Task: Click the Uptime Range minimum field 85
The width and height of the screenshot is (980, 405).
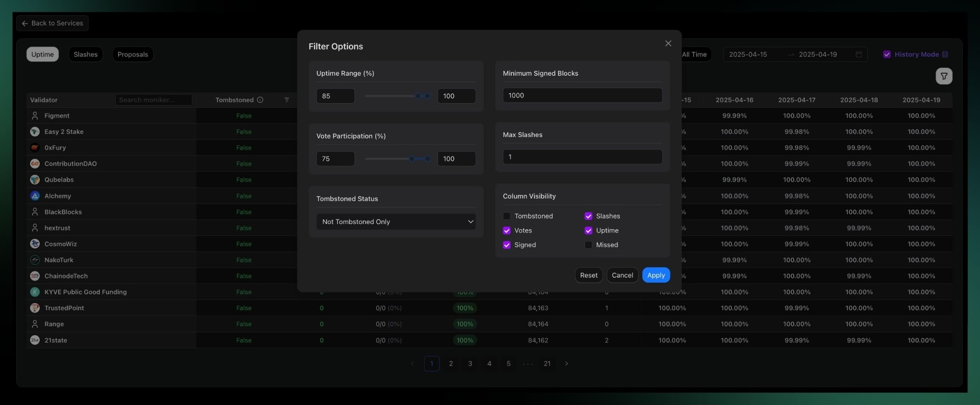Action: 335,96
